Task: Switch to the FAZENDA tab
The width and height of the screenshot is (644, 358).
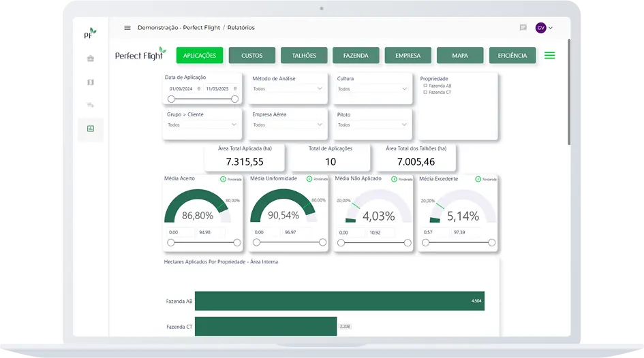Action: 356,55
